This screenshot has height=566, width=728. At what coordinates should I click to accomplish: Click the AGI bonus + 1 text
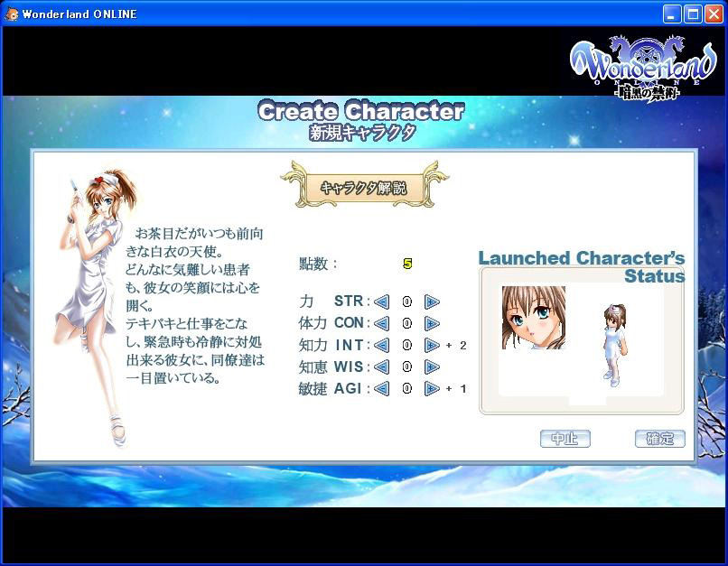click(x=456, y=388)
